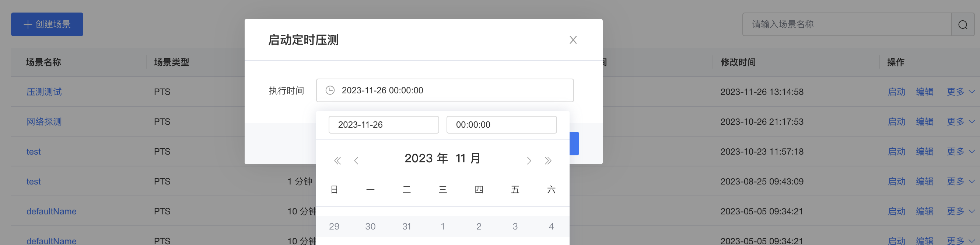Click the 00:00:00 time field

[501, 125]
